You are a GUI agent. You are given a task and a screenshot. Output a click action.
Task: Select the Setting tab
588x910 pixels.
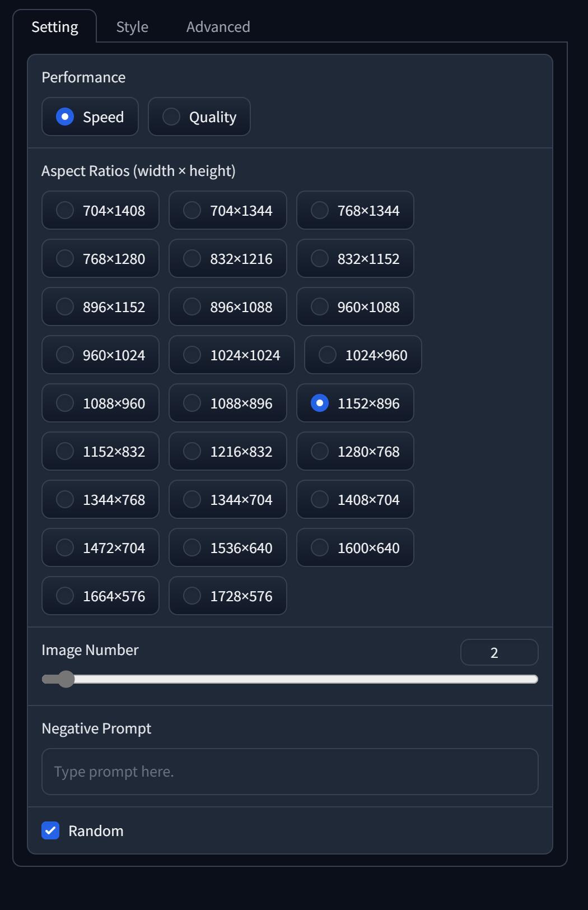click(x=55, y=26)
